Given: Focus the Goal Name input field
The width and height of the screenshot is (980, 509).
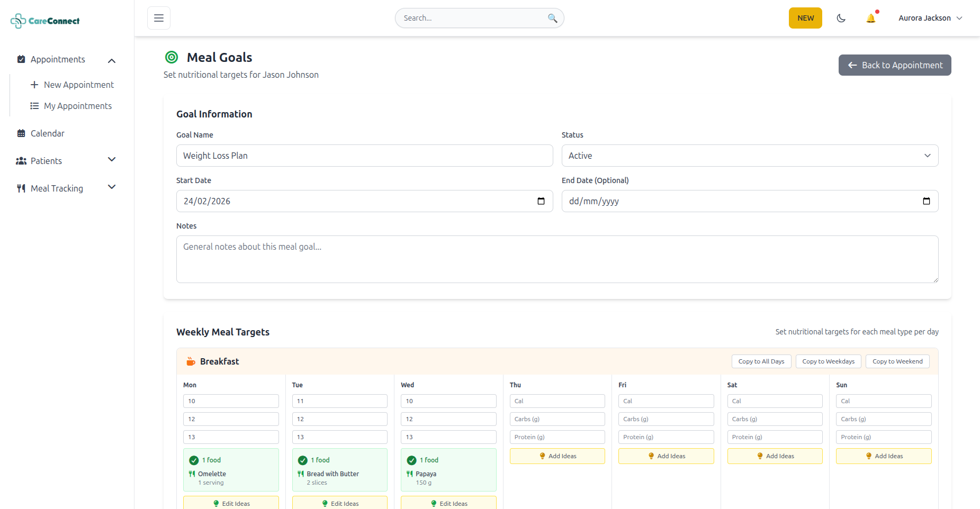Looking at the screenshot, I should coord(364,156).
